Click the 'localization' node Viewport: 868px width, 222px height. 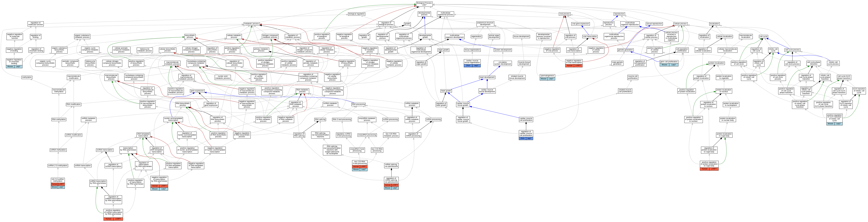(x=714, y=24)
